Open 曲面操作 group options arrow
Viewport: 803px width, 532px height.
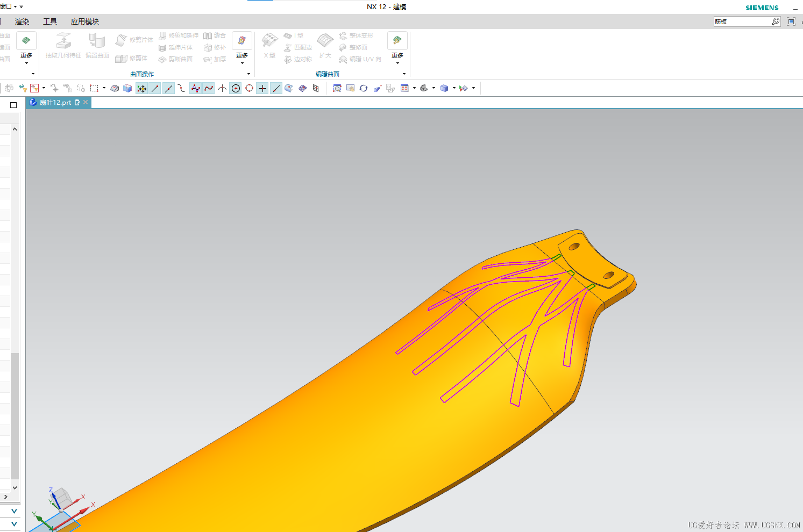click(248, 74)
